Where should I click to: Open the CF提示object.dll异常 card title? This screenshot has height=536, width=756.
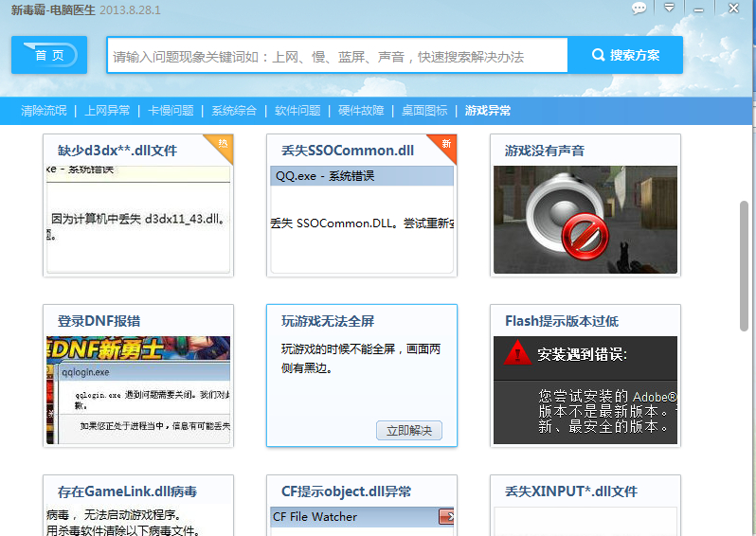[346, 491]
